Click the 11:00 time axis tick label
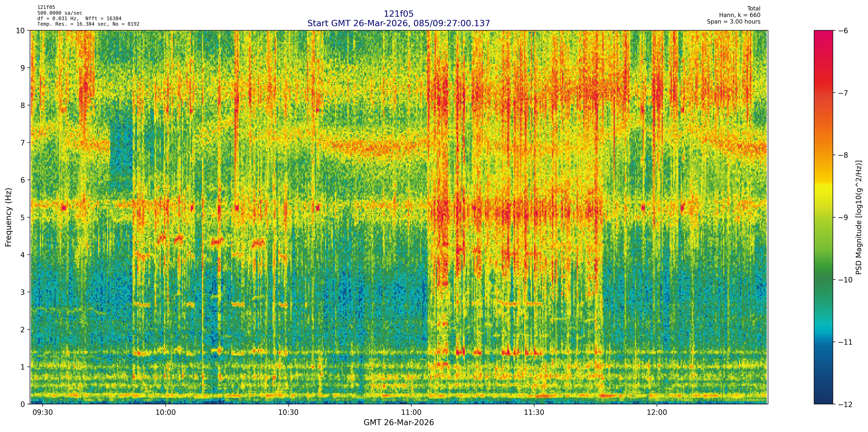This screenshot has width=868, height=432. (x=411, y=413)
